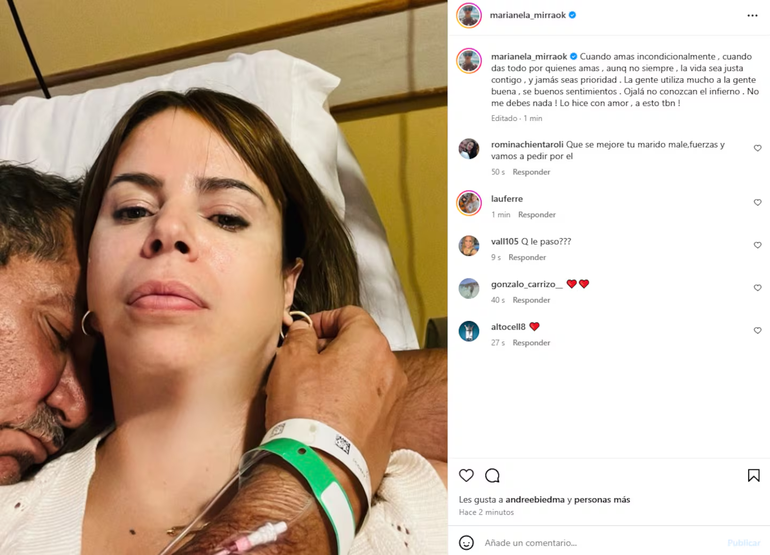
Task: Open marianela_mirraok header profile picture
Action: pyautogui.click(x=469, y=15)
